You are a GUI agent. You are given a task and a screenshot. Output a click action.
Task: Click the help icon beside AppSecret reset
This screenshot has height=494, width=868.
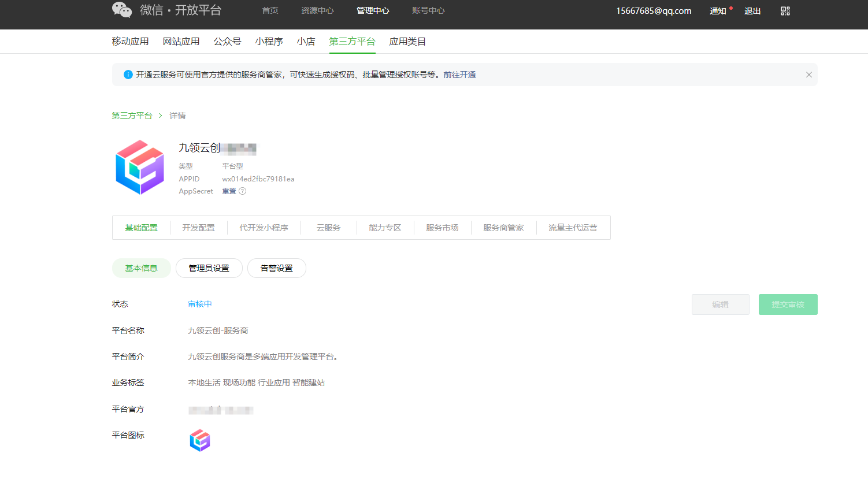click(x=243, y=191)
